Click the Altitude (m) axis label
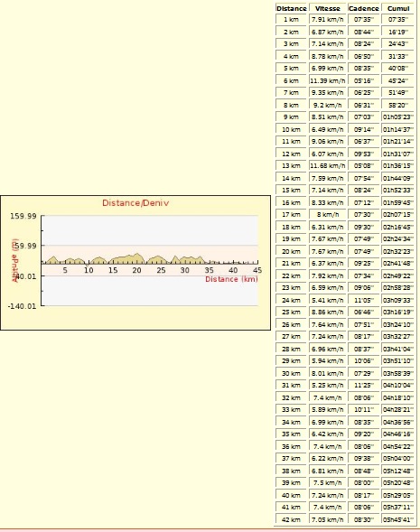420x532 pixels. click(x=14, y=260)
